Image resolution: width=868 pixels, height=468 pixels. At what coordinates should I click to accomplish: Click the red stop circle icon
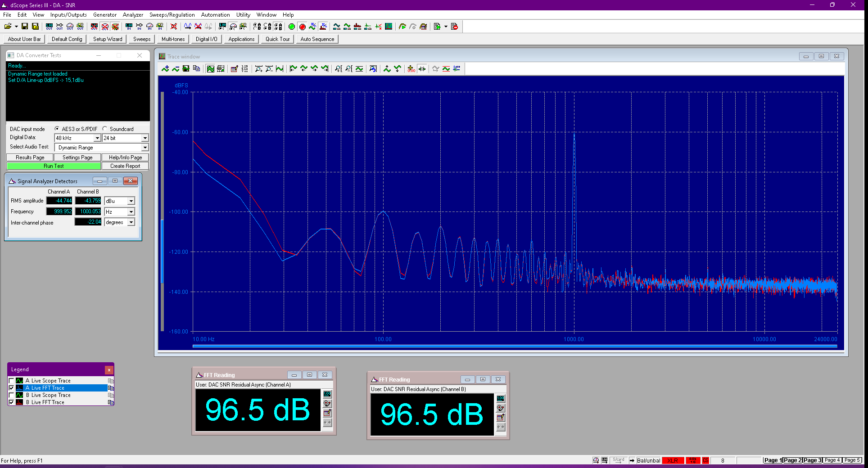[x=303, y=27]
